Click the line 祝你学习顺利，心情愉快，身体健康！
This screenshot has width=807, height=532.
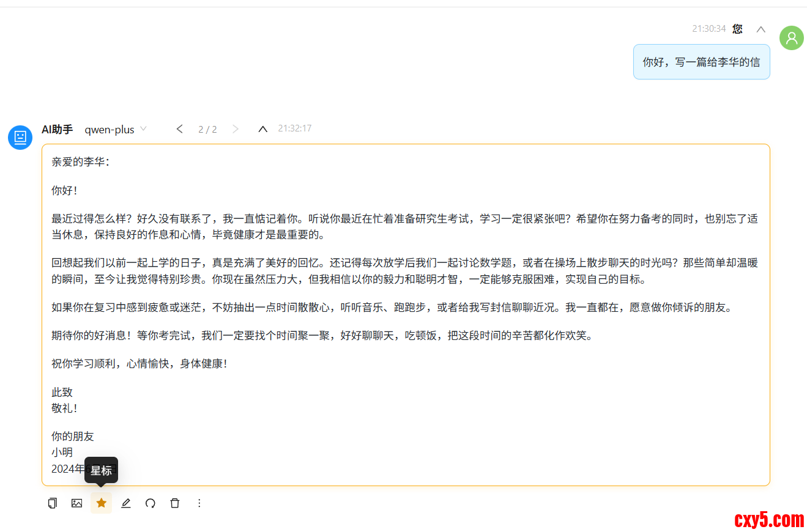pyautogui.click(x=139, y=364)
